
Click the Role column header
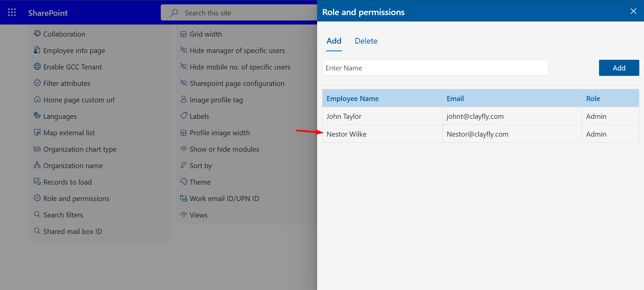coord(610,98)
